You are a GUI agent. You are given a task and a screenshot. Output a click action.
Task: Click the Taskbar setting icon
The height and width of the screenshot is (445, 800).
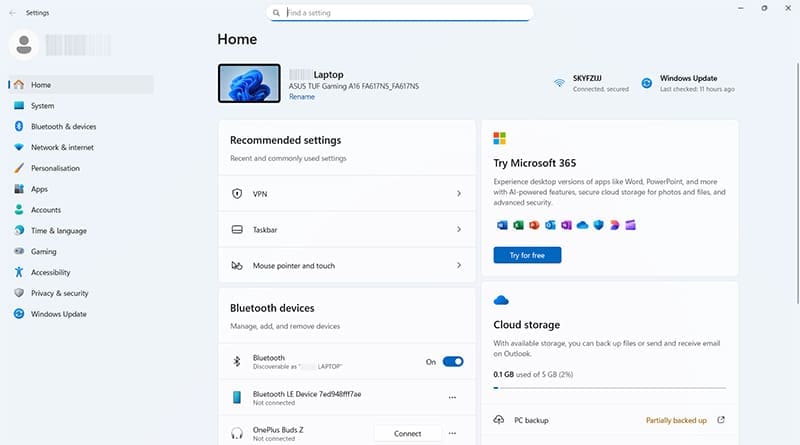click(237, 230)
